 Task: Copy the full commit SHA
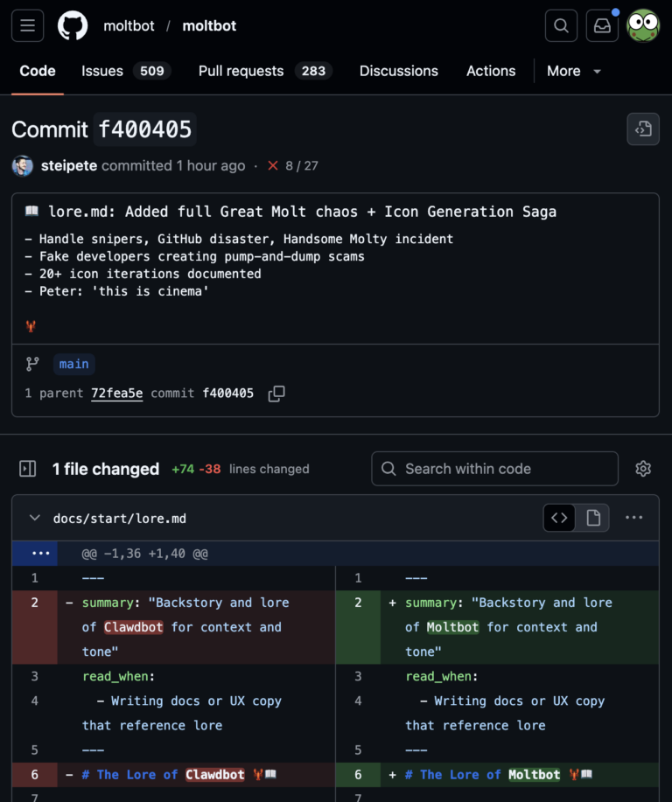pos(276,394)
